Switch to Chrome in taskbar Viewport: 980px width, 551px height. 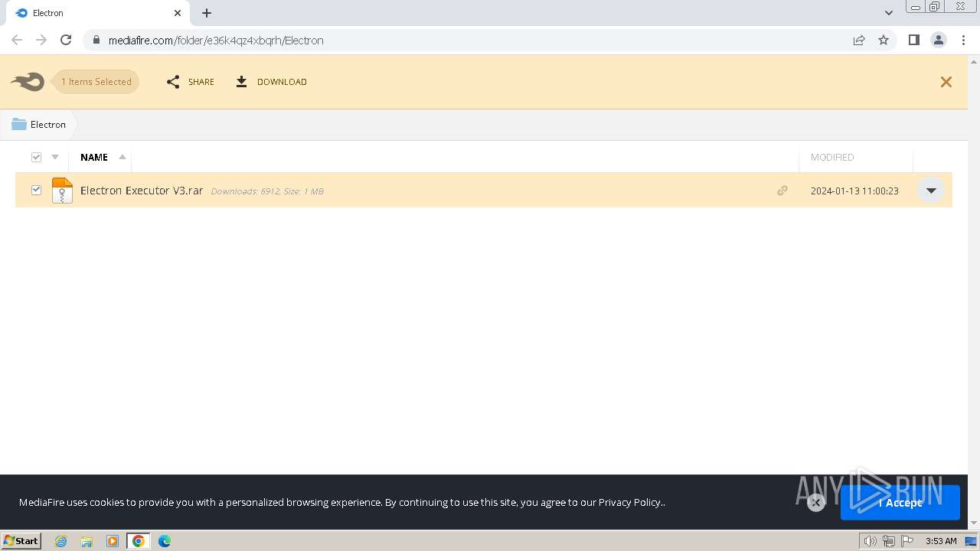(139, 541)
